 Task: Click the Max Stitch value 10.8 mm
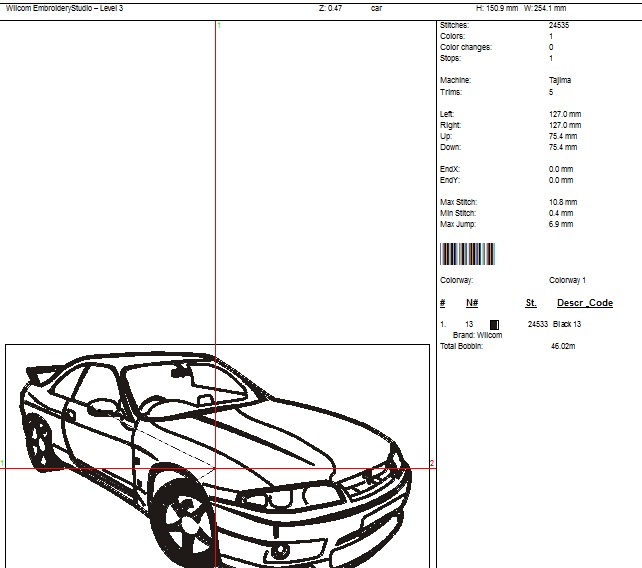(563, 202)
